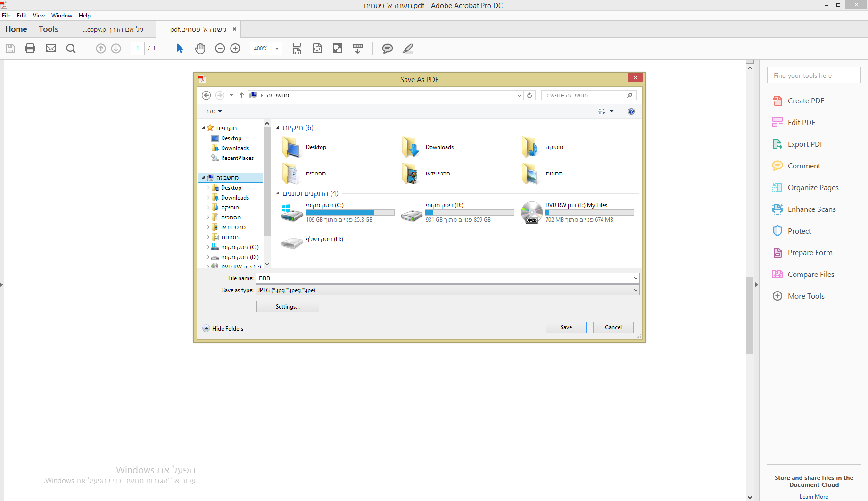This screenshot has height=501, width=868.
Task: Click the Zoom In plus icon
Action: click(x=235, y=49)
